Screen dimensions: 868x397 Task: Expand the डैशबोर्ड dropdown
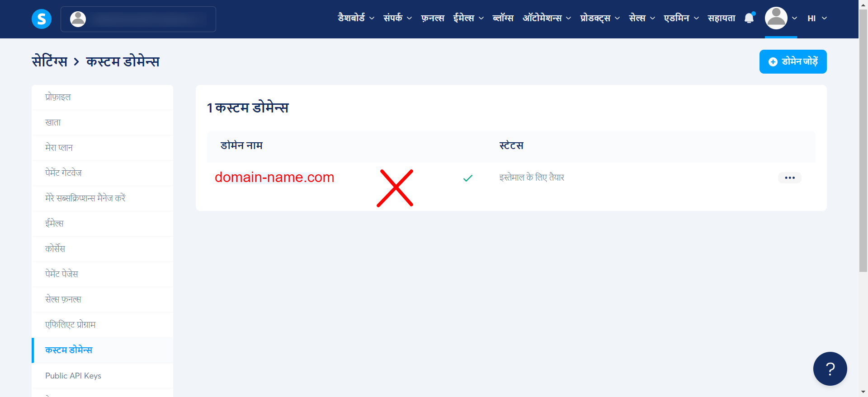(x=356, y=18)
